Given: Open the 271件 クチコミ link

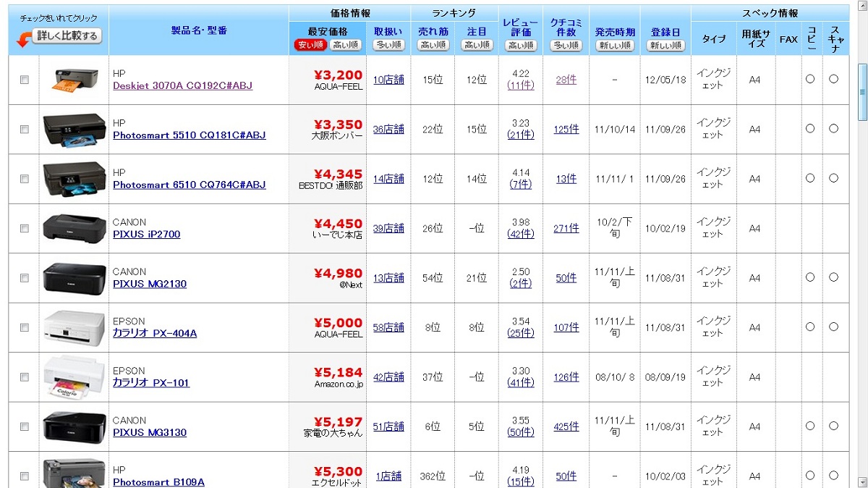Looking at the screenshot, I should tap(566, 228).
